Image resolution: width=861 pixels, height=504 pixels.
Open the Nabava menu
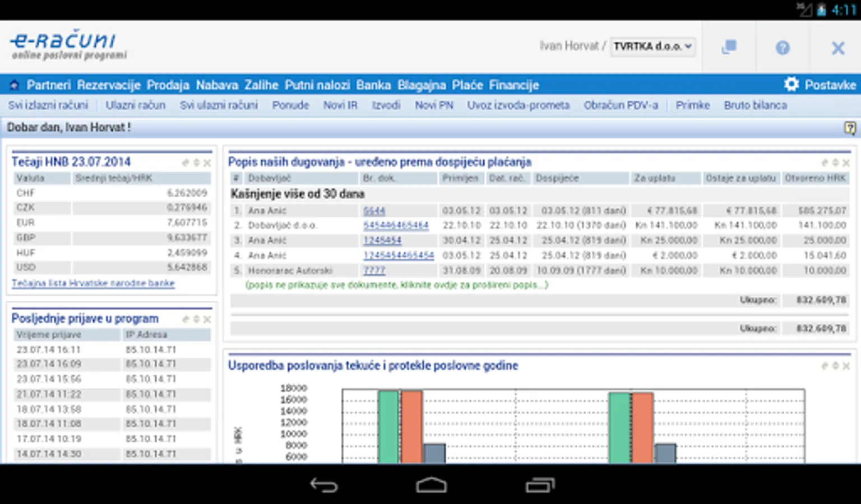point(217,85)
